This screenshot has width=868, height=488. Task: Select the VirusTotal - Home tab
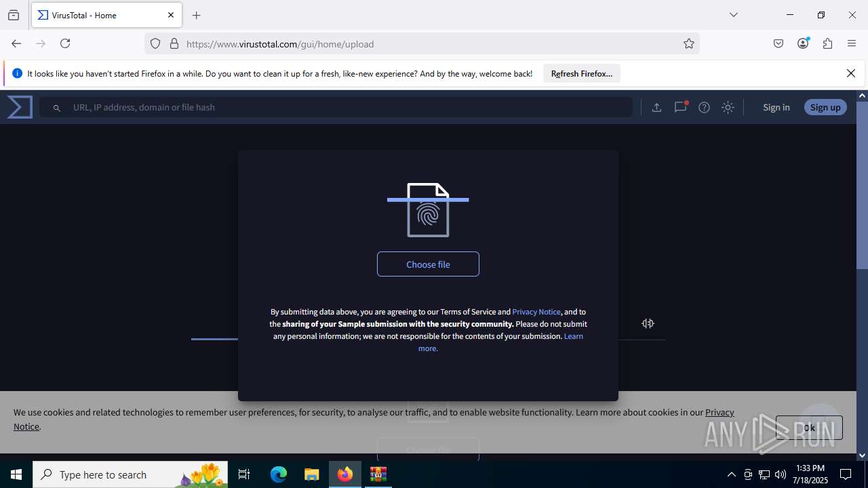click(105, 15)
